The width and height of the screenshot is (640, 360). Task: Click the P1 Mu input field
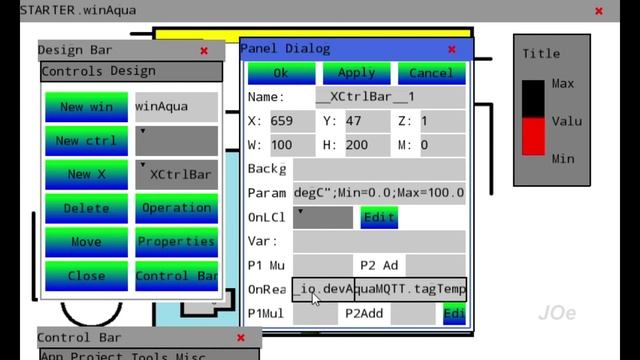tap(323, 265)
